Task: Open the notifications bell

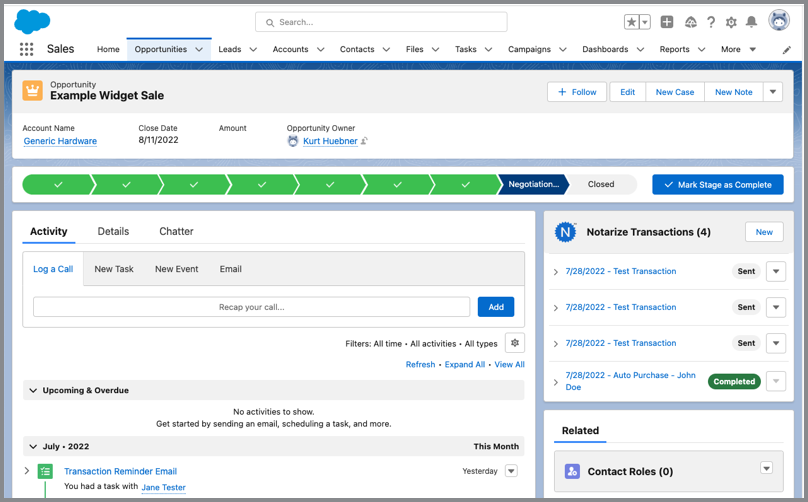Action: click(751, 22)
